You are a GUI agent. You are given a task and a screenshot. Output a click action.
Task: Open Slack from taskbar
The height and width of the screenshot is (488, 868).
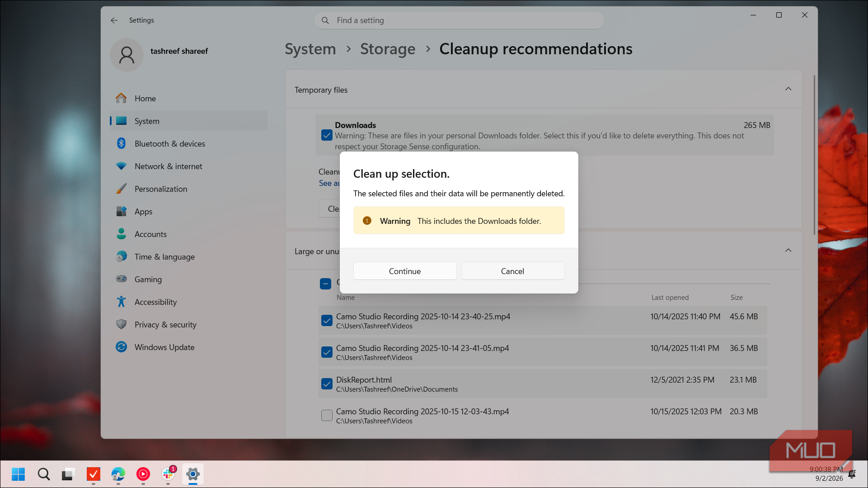(x=168, y=474)
